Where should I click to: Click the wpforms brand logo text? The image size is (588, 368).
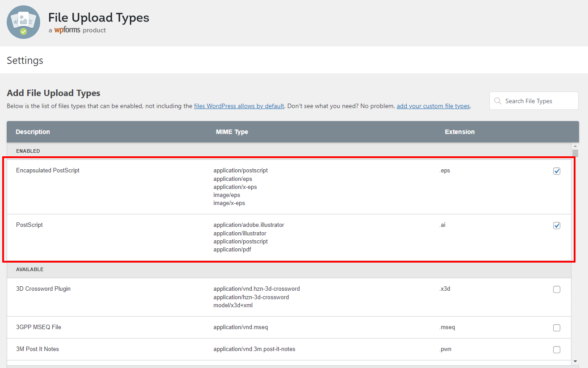[67, 30]
